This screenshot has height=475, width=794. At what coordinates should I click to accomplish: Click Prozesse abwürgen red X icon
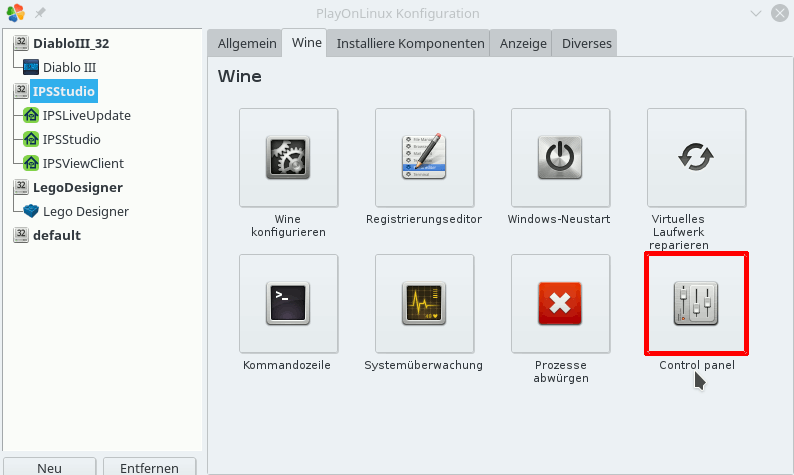(x=560, y=303)
